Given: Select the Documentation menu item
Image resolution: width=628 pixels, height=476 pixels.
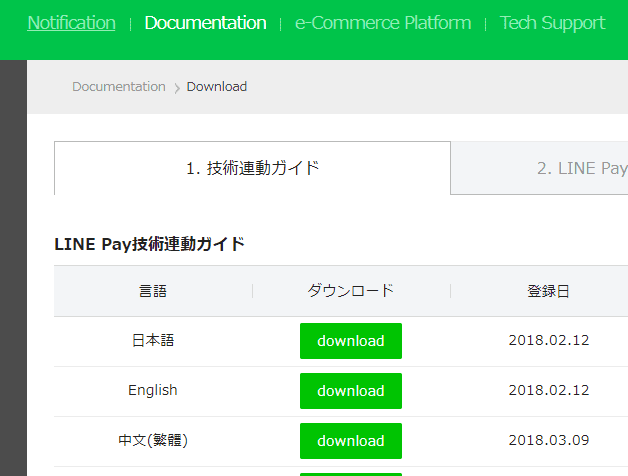Looking at the screenshot, I should click(x=205, y=23).
